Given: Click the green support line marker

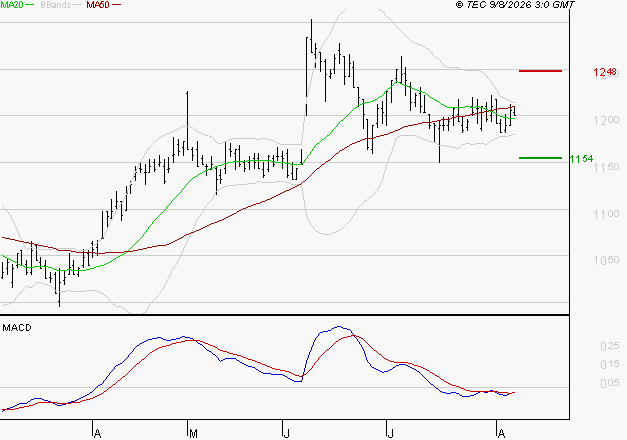Looking at the screenshot, I should [540, 158].
